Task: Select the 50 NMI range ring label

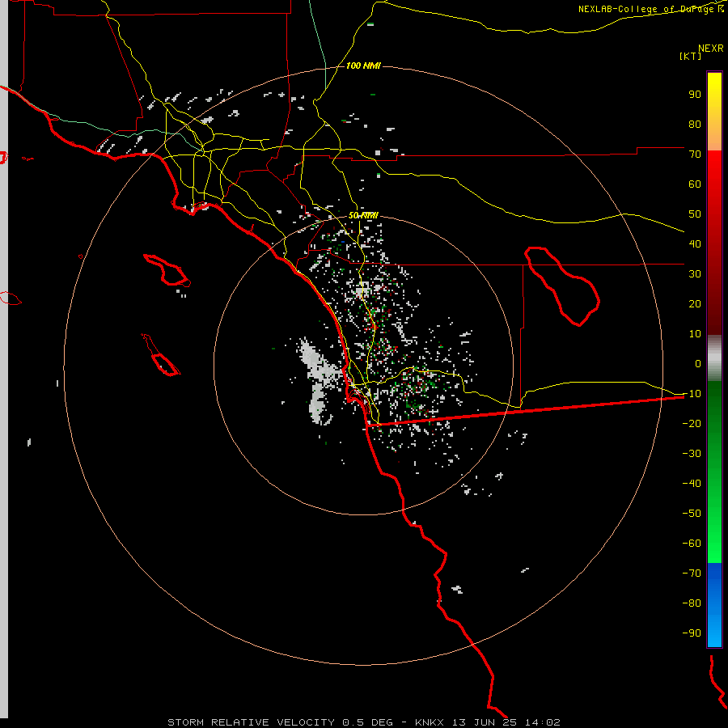Action: tap(363, 215)
